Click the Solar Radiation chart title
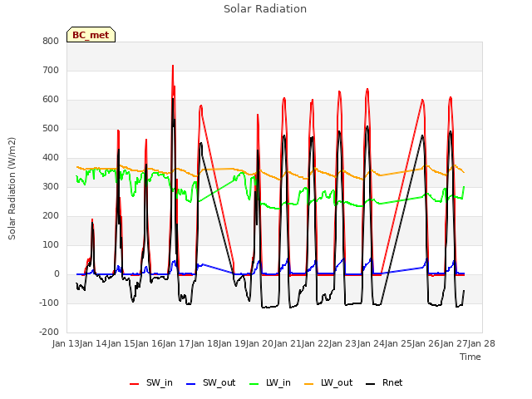532x399 pixels. [265, 9]
